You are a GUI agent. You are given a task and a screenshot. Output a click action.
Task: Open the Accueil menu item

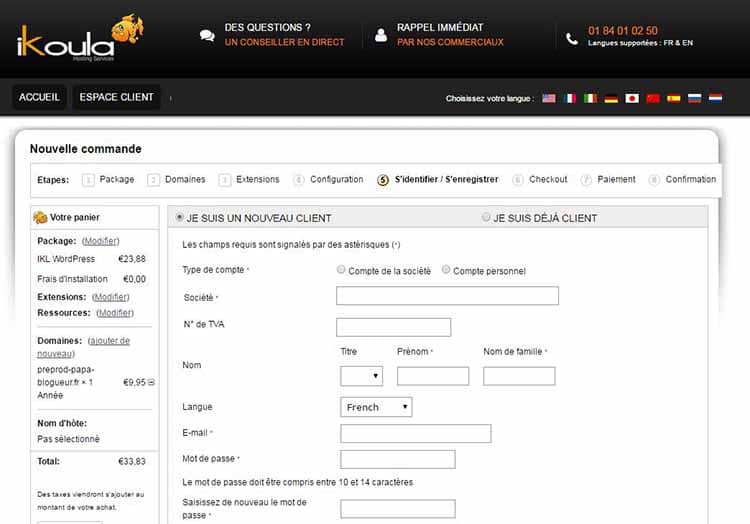pos(40,97)
